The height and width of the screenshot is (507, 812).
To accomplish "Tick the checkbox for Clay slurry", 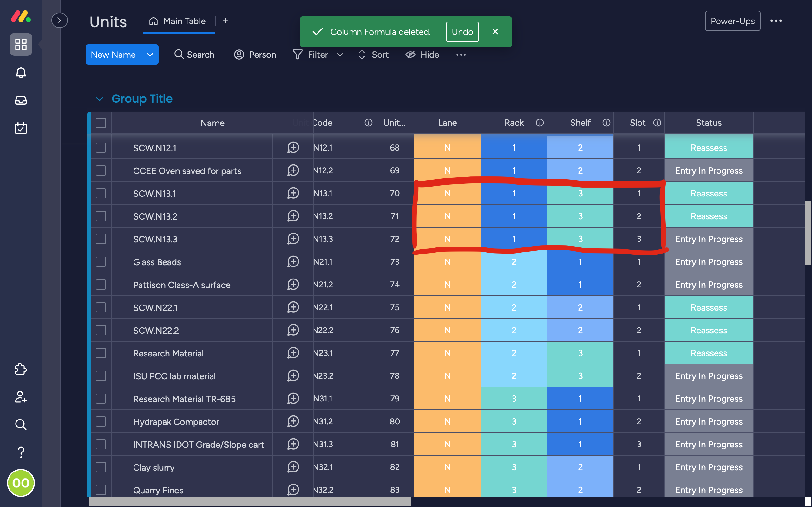I will (x=101, y=467).
